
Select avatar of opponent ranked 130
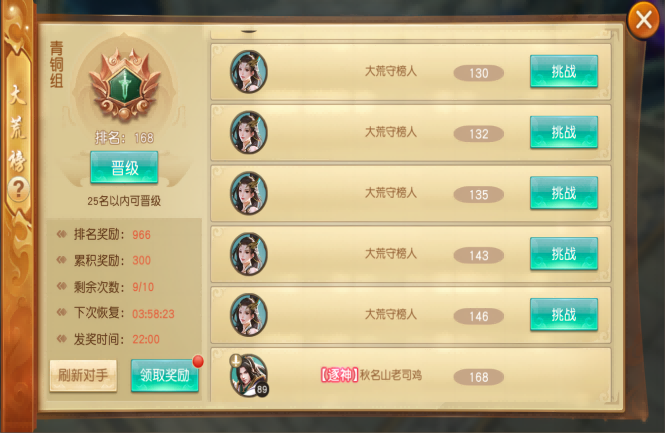pyautogui.click(x=249, y=72)
